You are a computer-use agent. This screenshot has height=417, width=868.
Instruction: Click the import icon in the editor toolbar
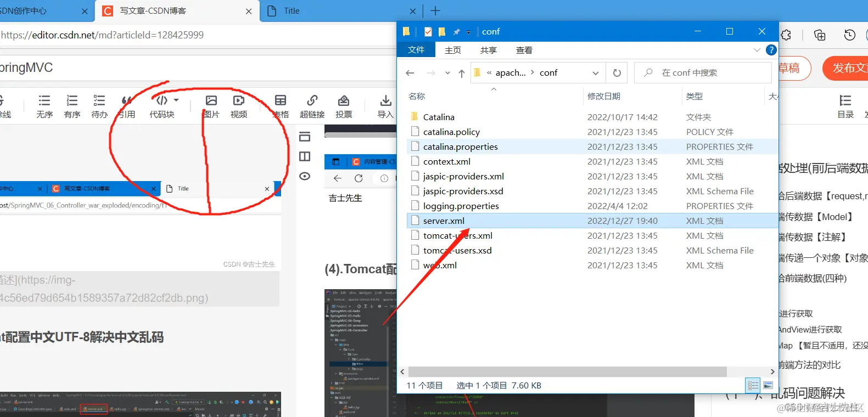(385, 106)
